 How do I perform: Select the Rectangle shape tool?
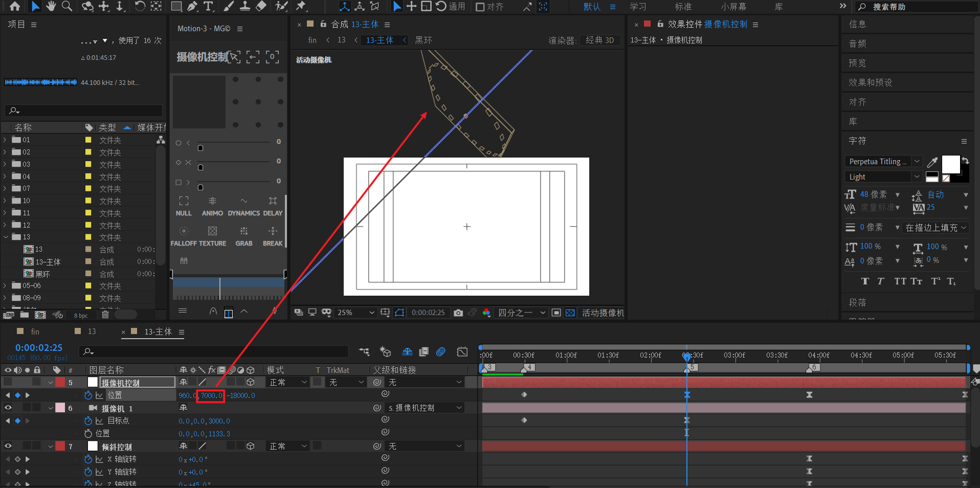click(176, 6)
